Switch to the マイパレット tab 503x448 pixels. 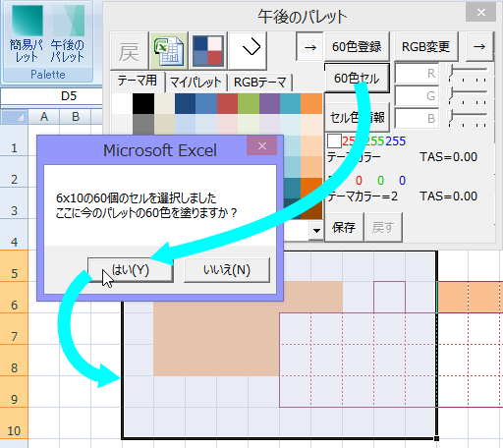point(196,82)
